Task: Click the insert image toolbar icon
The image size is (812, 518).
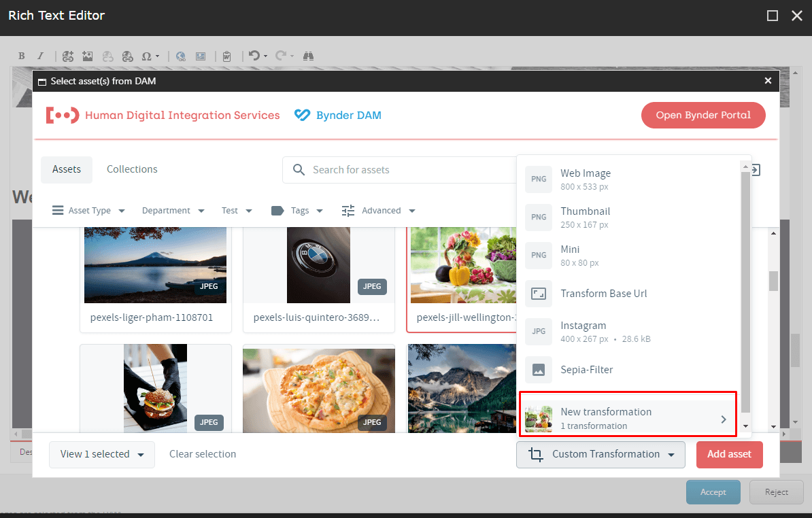Action: click(x=88, y=56)
